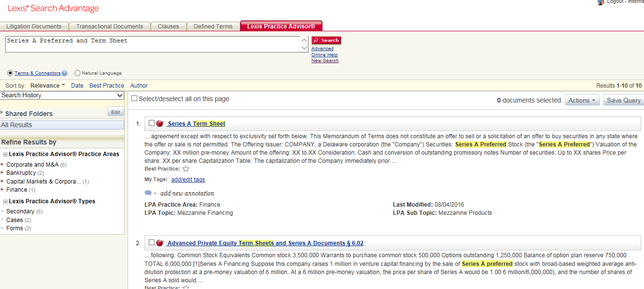Open the Clauses tab
Viewport: 644px width, 289px height.
[168, 26]
